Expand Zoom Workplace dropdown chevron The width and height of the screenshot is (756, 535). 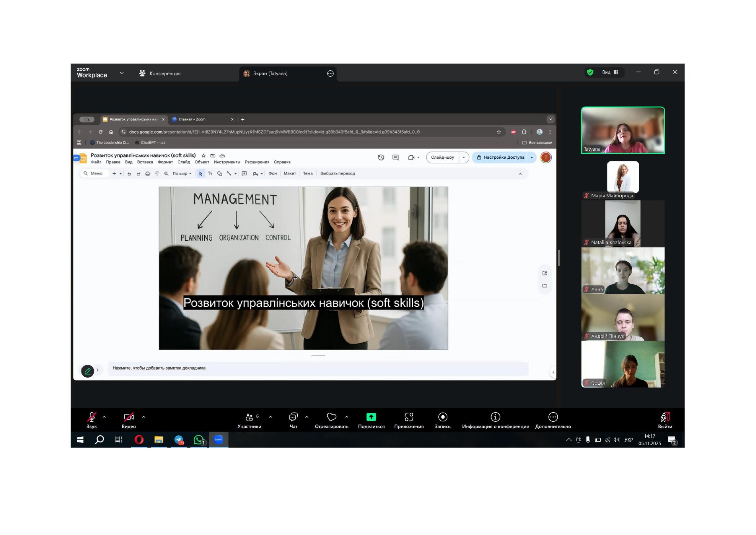[x=122, y=73]
